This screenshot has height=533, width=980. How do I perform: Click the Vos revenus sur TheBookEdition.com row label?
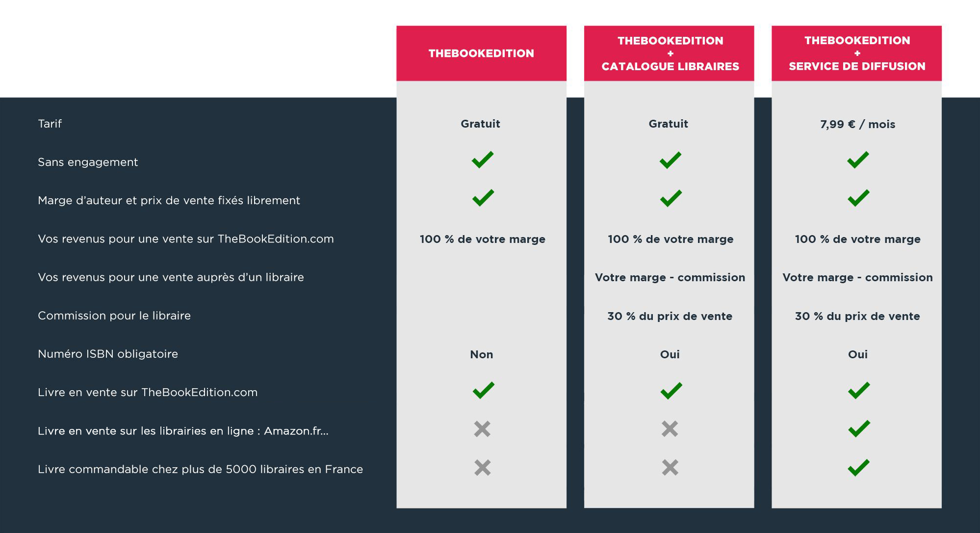(186, 239)
